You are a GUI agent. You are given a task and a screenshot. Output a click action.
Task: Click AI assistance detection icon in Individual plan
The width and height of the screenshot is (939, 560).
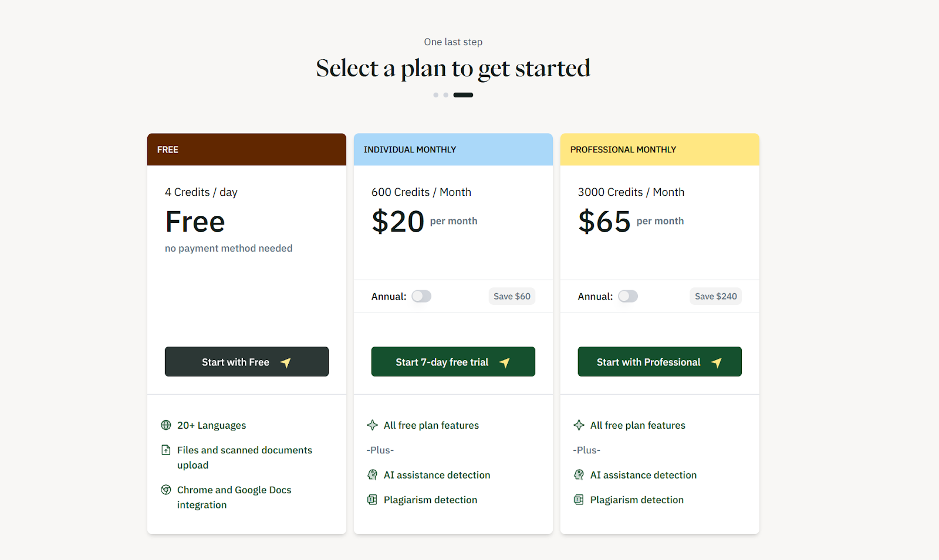click(372, 475)
